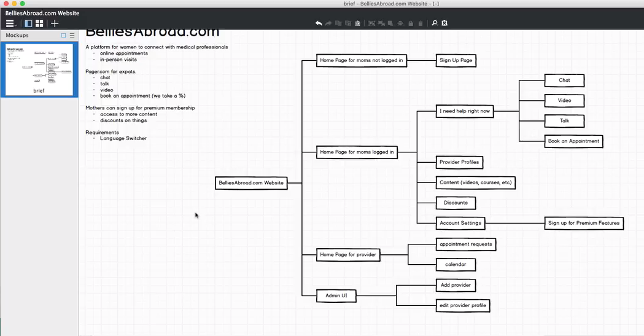Open Quick Add search magnifier
Image resolution: width=644 pixels, height=336 pixels.
point(435,23)
